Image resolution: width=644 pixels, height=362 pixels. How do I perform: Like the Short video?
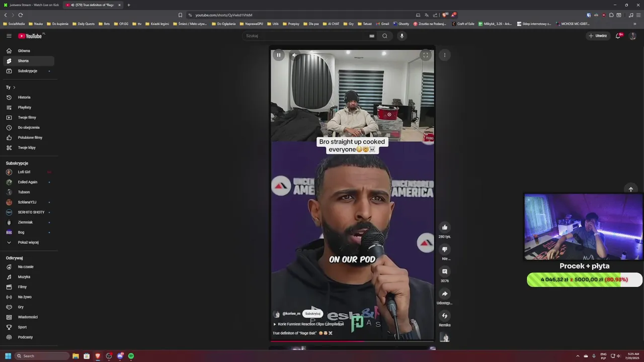[x=445, y=227]
